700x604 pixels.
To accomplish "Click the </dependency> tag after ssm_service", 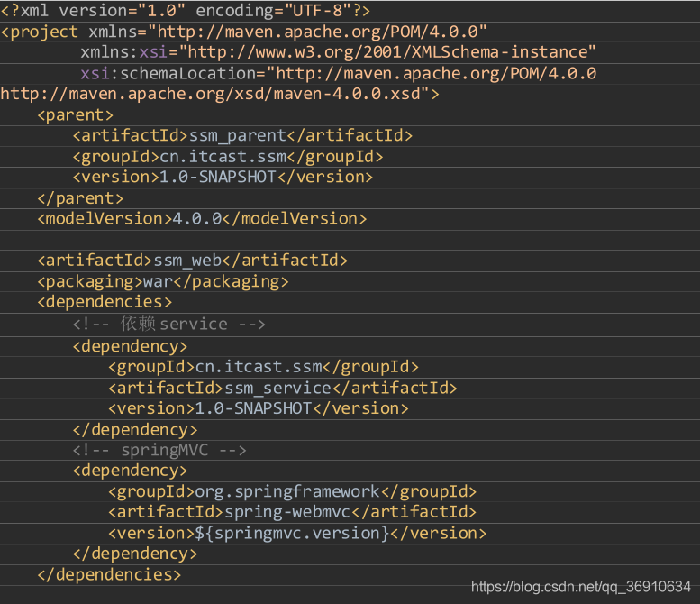I will pyautogui.click(x=135, y=429).
